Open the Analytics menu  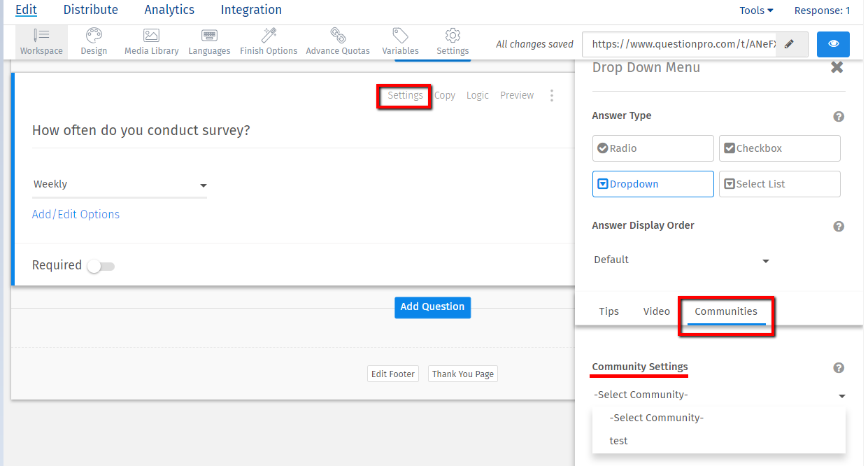tap(169, 10)
